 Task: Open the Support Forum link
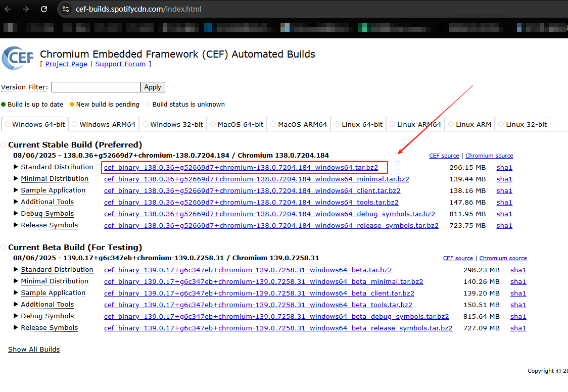point(120,64)
